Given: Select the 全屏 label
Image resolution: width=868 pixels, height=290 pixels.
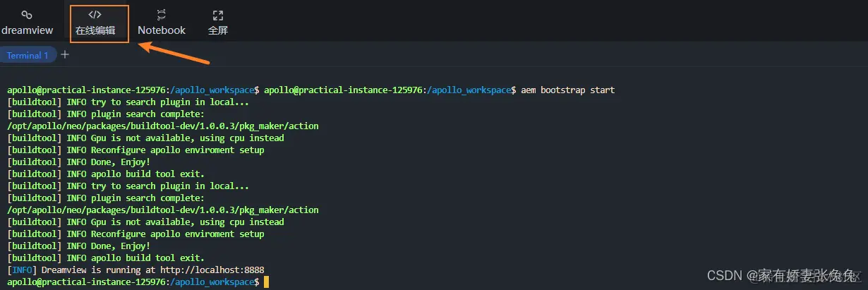Looking at the screenshot, I should [x=218, y=30].
